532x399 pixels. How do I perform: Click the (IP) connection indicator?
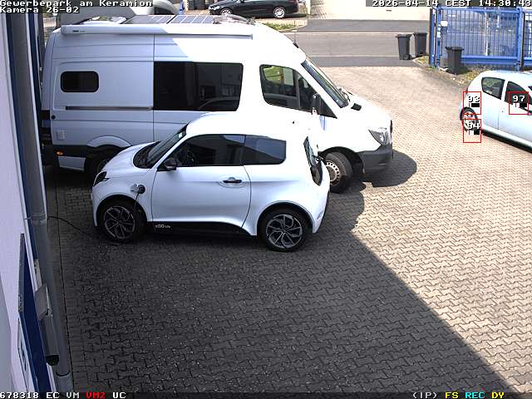coord(425,395)
